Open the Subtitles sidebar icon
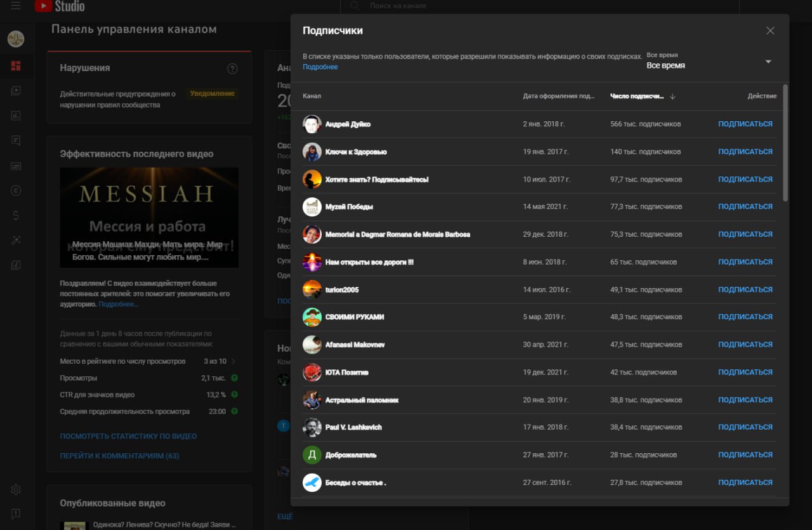The image size is (812, 530). pos(16,166)
